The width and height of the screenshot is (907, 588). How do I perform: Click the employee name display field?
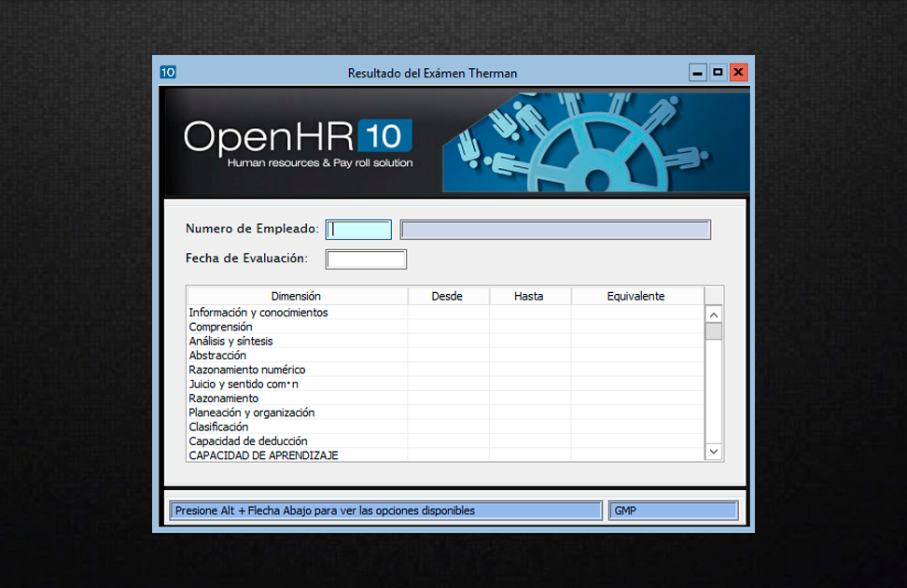[x=555, y=230]
